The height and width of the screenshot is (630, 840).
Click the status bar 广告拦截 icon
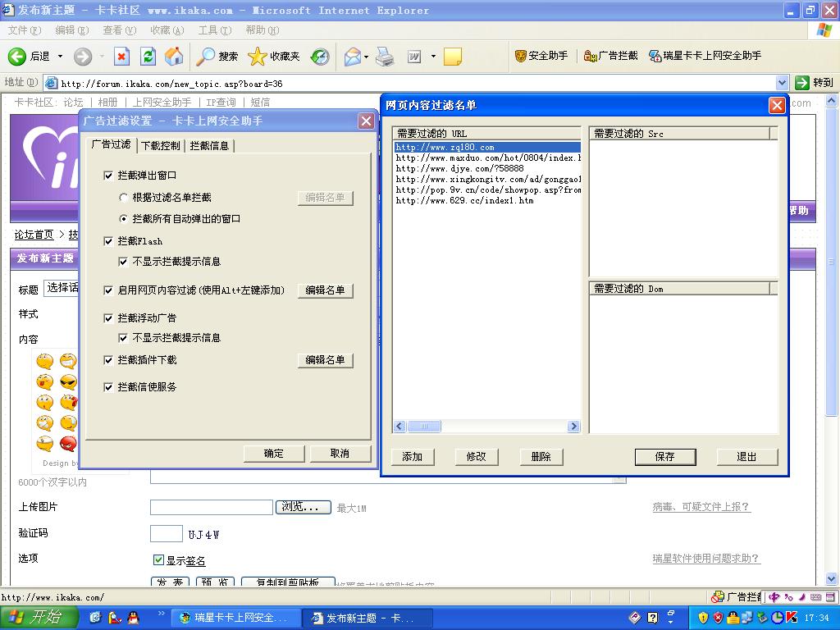717,597
